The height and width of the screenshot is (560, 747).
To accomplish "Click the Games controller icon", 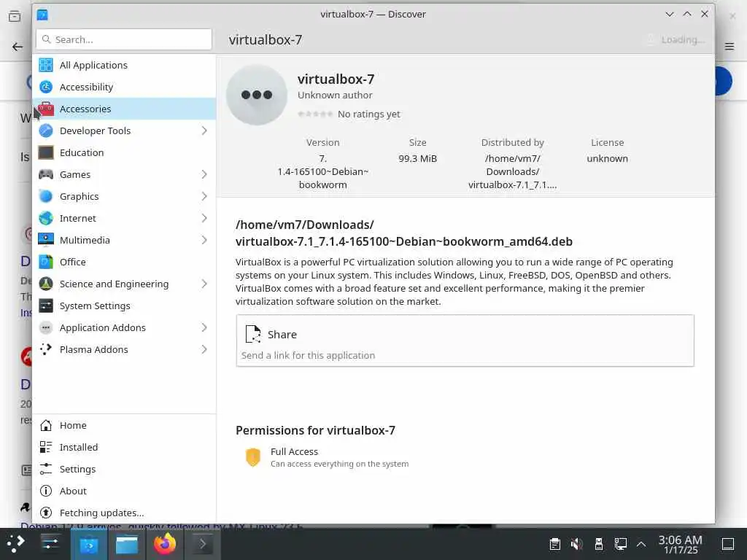I will pos(46,174).
